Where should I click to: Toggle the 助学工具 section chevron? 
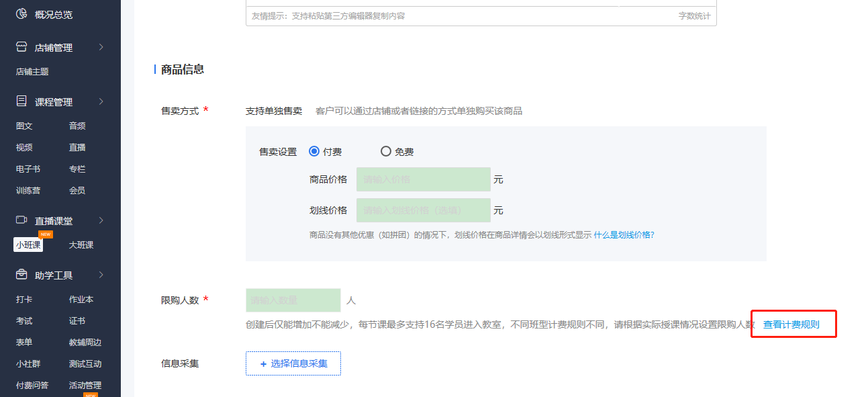(x=101, y=275)
